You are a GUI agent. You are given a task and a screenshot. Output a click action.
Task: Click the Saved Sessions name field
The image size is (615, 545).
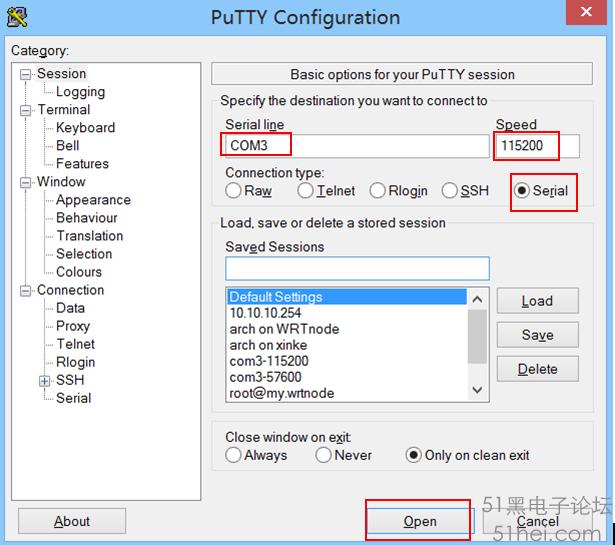click(x=357, y=269)
